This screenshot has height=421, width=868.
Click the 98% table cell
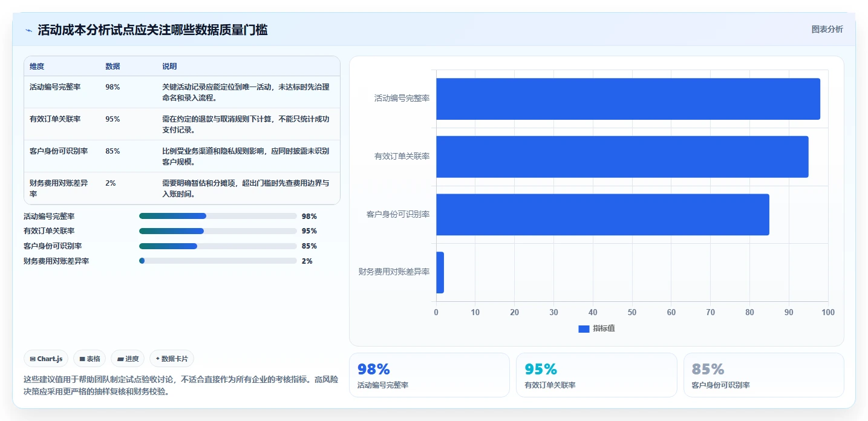click(x=113, y=86)
